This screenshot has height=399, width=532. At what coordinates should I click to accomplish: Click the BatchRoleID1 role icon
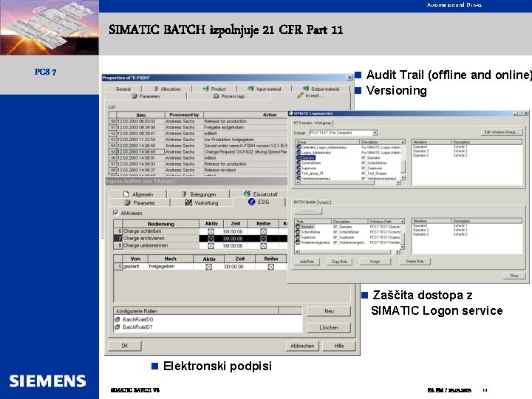point(117,327)
